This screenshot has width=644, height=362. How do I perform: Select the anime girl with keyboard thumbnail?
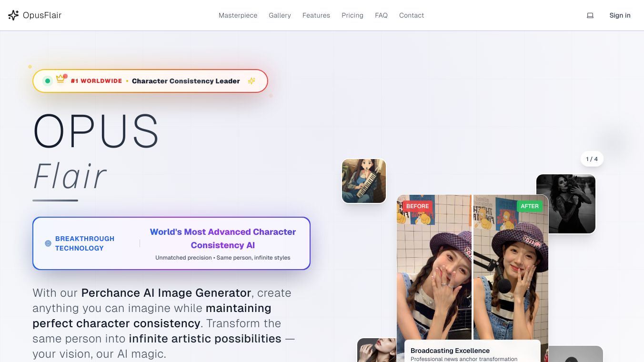pyautogui.click(x=364, y=181)
